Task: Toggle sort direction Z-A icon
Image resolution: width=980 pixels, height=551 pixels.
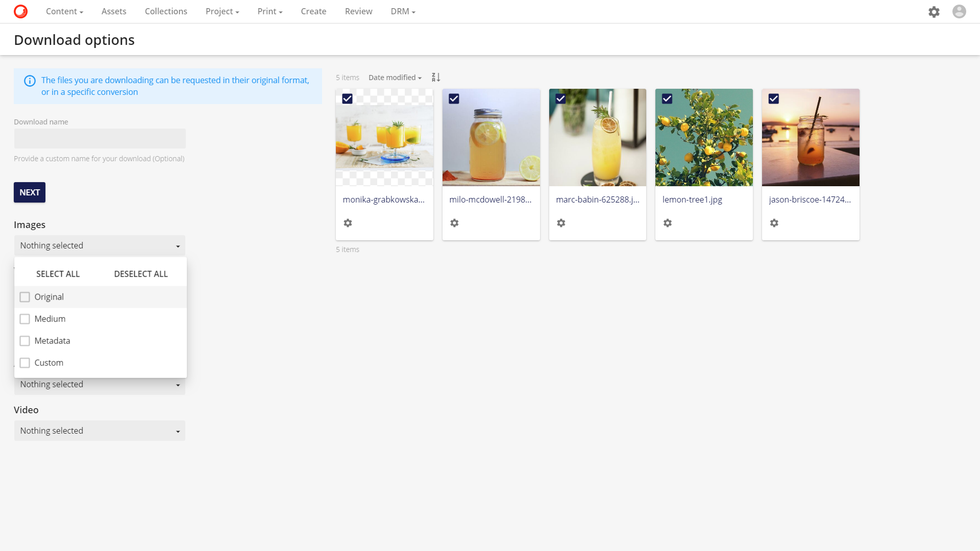Action: (x=436, y=78)
